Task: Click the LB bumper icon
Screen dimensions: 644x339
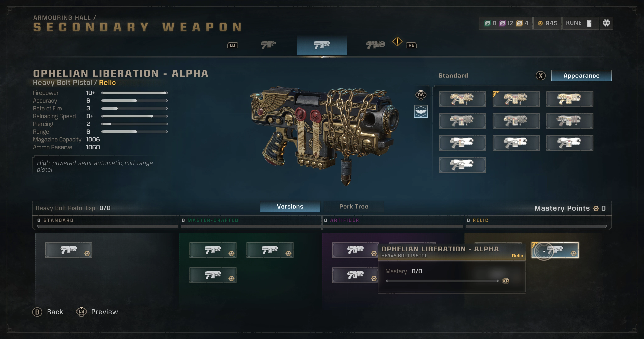Action: point(232,45)
